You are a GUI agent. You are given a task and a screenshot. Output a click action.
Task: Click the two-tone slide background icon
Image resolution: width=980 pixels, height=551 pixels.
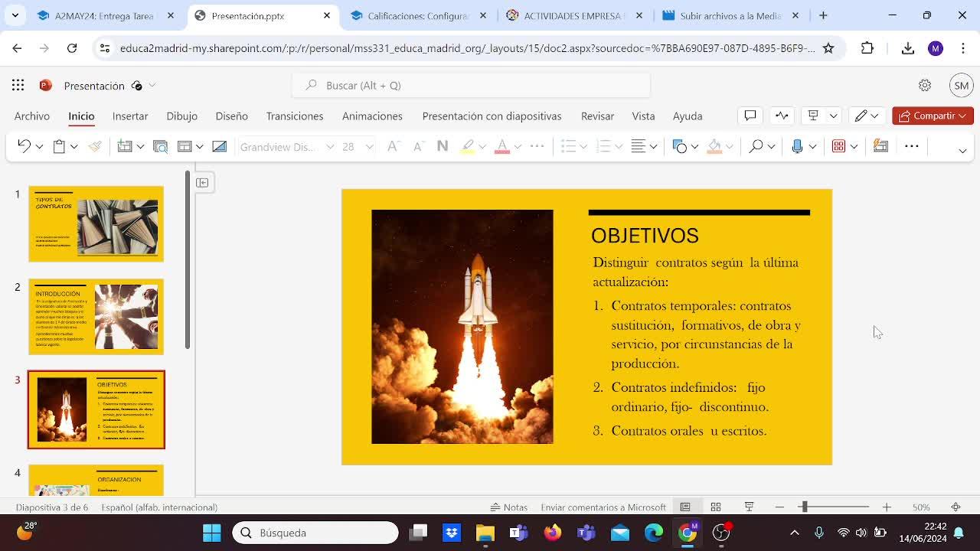[219, 146]
